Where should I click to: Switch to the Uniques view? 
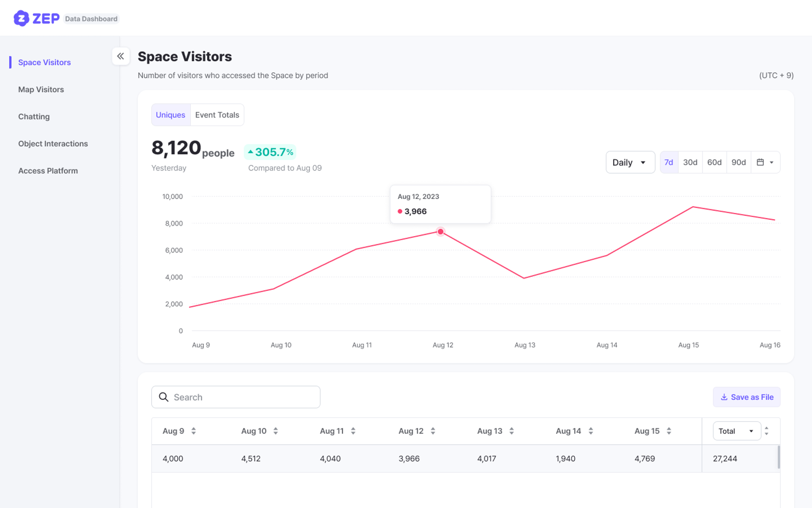pyautogui.click(x=171, y=115)
